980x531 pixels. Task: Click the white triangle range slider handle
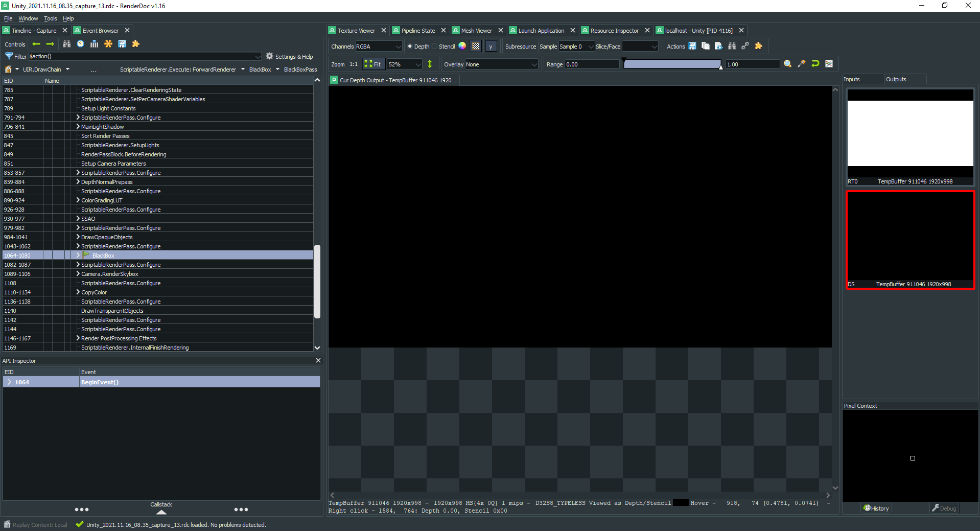point(720,67)
